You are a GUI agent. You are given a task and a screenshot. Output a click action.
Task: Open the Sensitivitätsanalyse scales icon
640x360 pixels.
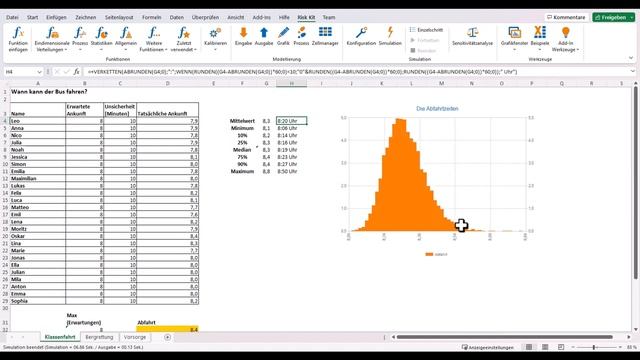(473, 36)
